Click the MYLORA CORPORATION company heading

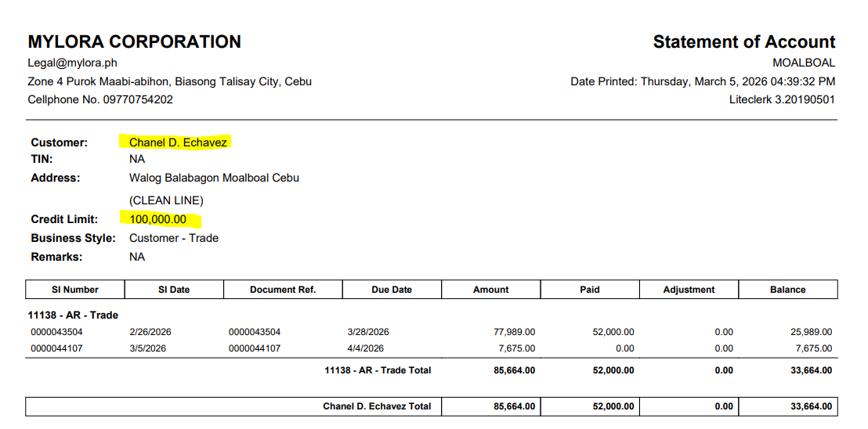tap(134, 41)
